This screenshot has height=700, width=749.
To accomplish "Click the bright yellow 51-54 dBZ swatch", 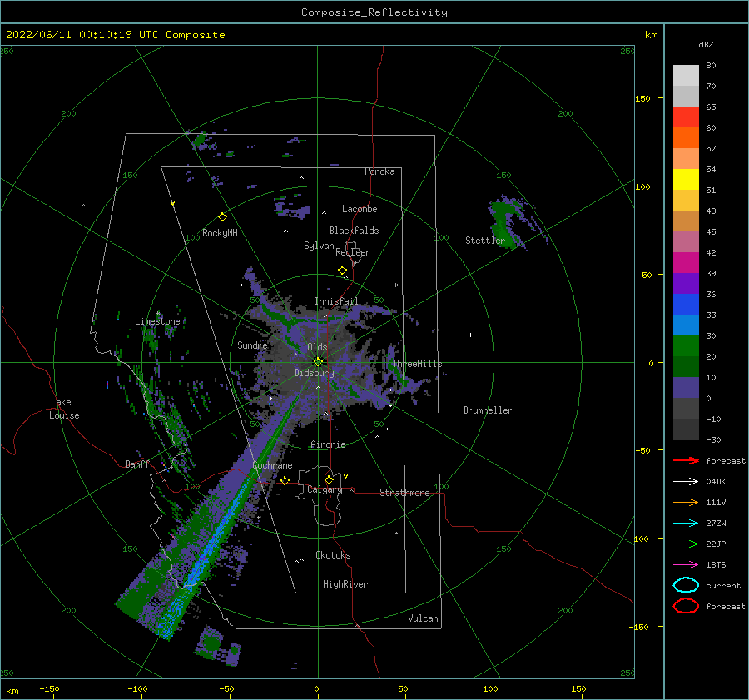I will click(686, 180).
